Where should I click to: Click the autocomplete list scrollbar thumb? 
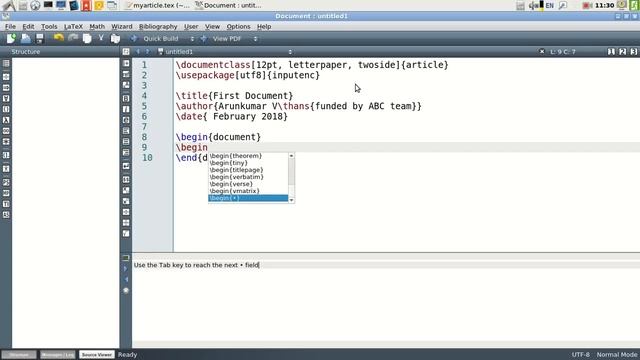[291, 171]
